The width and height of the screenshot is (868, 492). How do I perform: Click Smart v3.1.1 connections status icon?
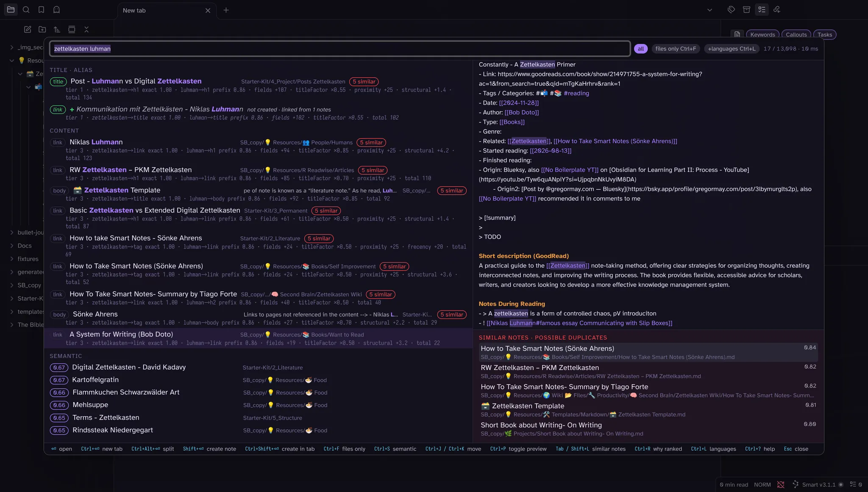point(796,484)
